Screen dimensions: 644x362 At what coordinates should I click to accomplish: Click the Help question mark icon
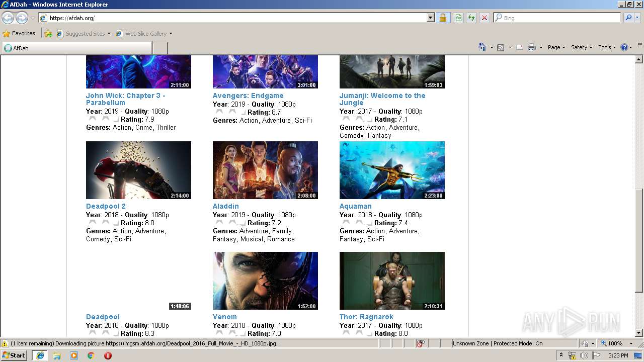coord(624,47)
